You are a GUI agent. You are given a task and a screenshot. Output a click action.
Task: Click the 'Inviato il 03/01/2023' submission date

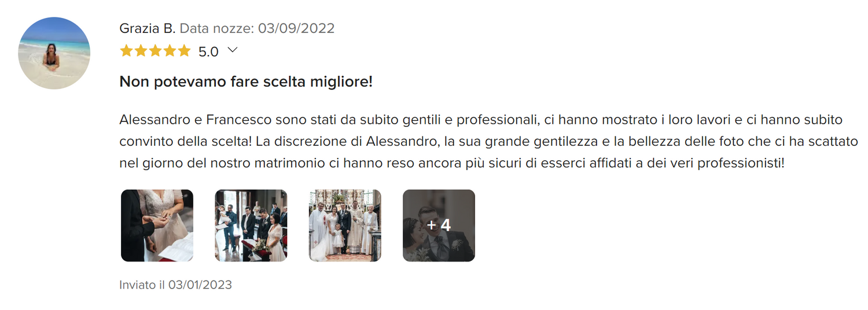pos(175,285)
